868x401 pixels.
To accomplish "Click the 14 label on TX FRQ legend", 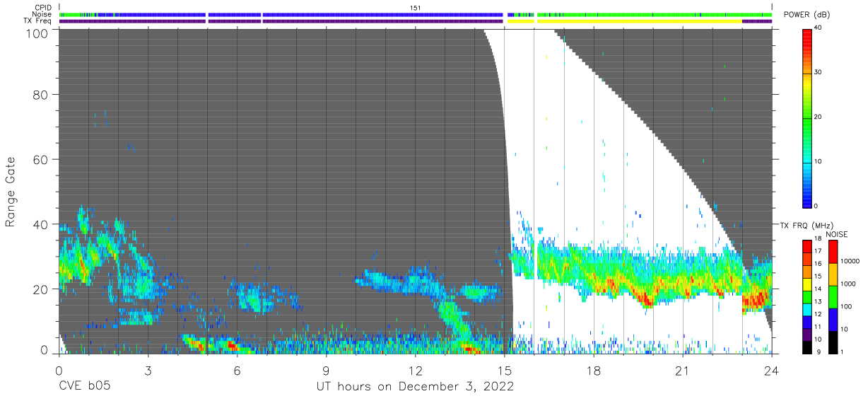I will [818, 289].
